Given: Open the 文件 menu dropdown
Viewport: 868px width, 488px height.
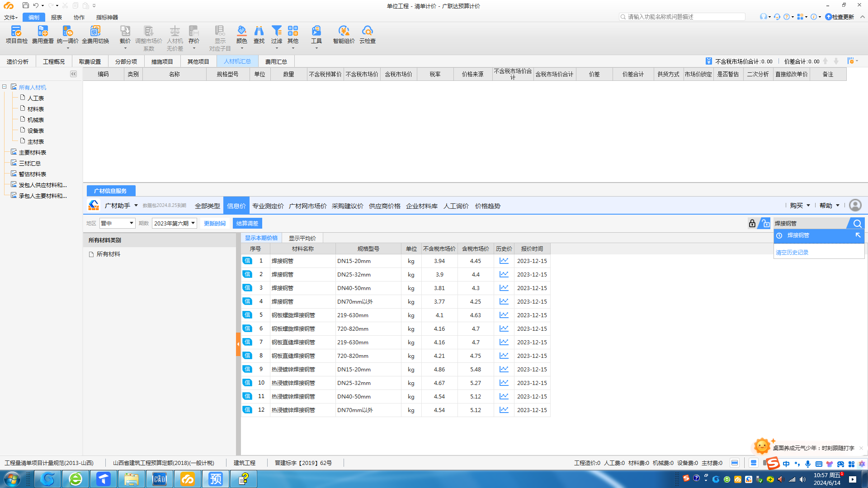Looking at the screenshot, I should [x=11, y=17].
